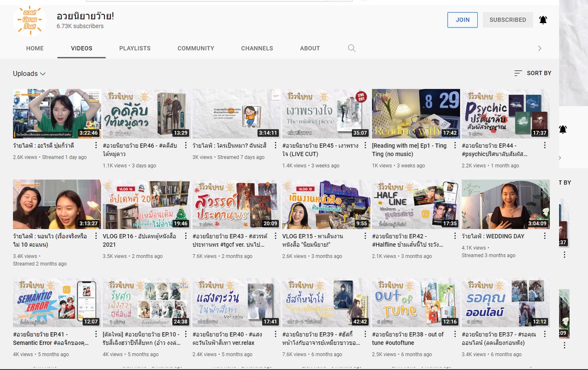Play the Reading with thumbnail showing clock
Screen dimensions: 588x370
click(x=416, y=114)
